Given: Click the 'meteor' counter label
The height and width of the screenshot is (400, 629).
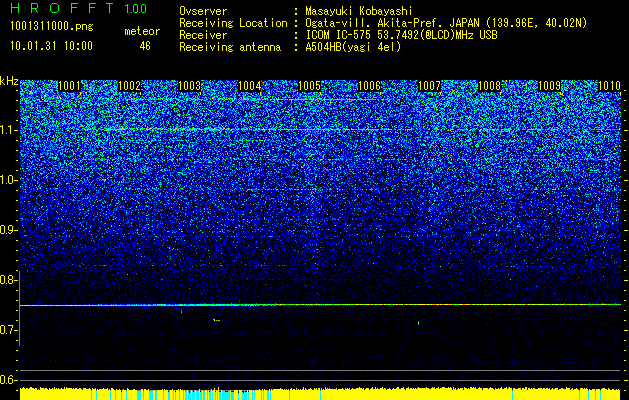Looking at the screenshot, I should pos(142,32).
